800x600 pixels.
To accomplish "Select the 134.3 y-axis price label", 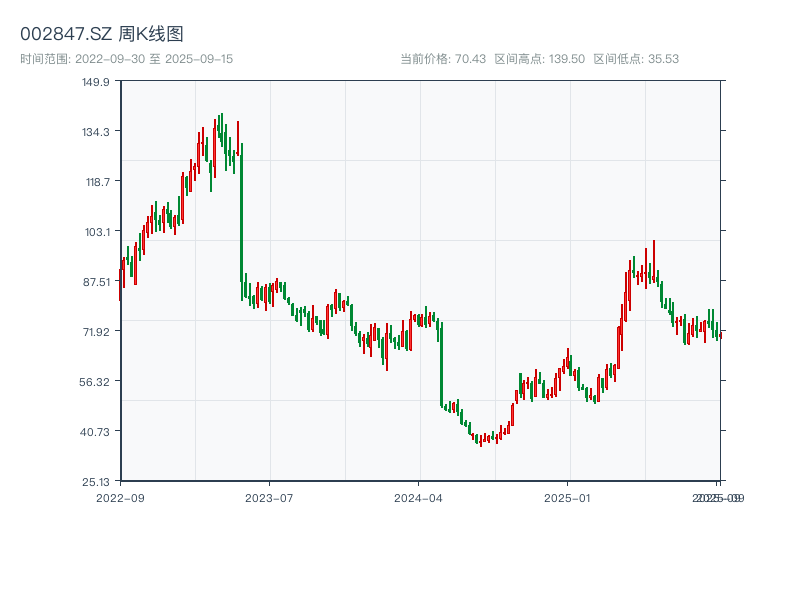I will coord(96,132).
